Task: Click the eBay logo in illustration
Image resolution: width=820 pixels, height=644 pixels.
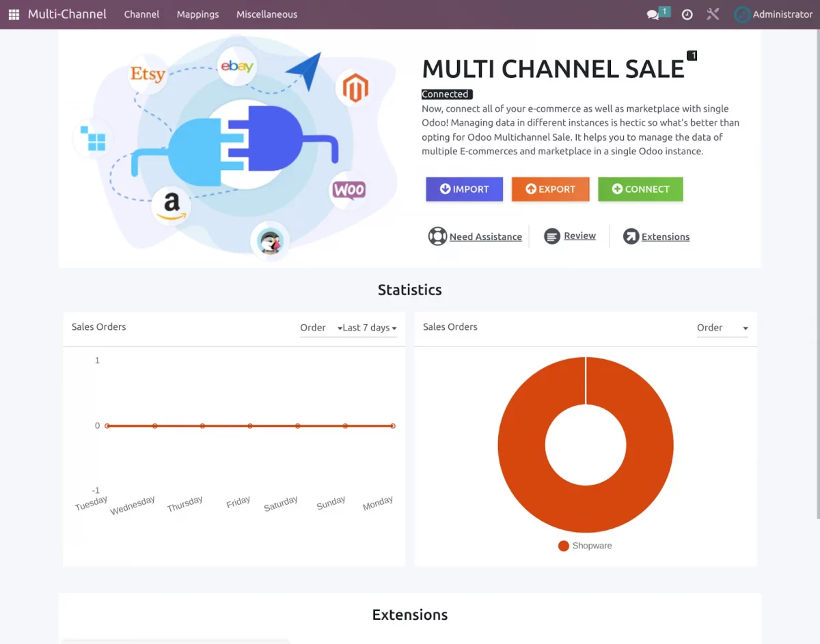Action: coord(237,66)
